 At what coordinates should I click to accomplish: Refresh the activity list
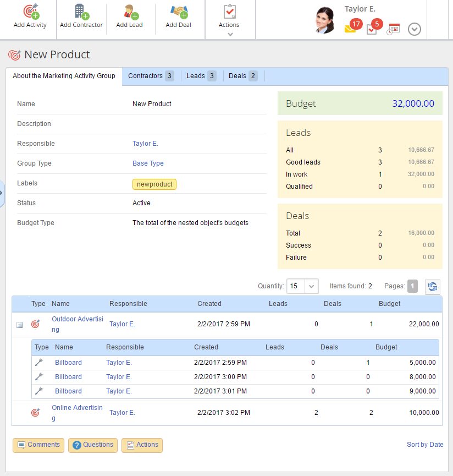tap(433, 287)
